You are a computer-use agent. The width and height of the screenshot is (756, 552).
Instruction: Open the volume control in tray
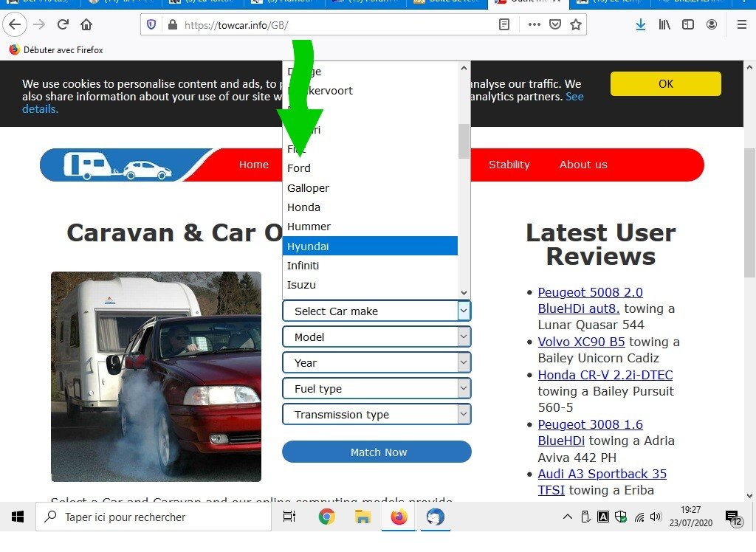tap(656, 517)
